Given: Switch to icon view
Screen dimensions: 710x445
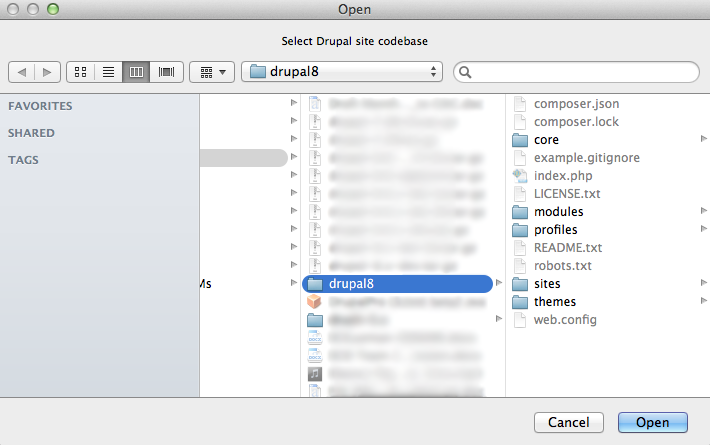Looking at the screenshot, I should pos(81,72).
